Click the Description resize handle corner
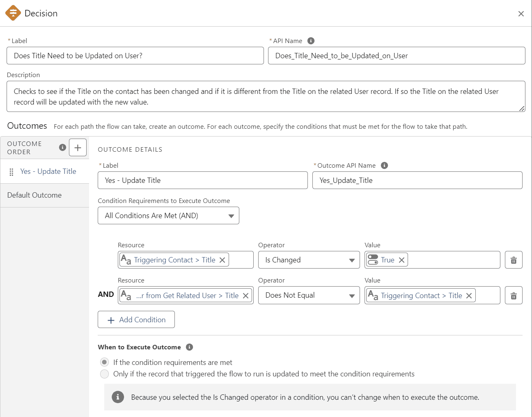Viewport: 532px width, 417px height. click(522, 109)
